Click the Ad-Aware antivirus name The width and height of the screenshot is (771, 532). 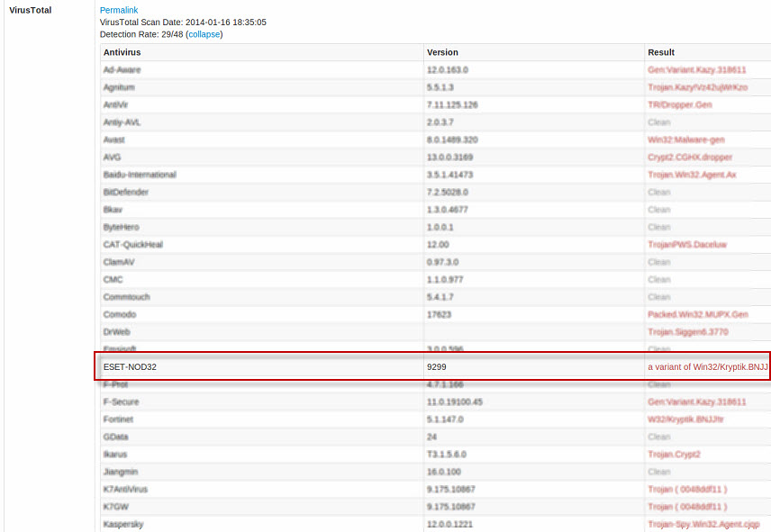[122, 69]
